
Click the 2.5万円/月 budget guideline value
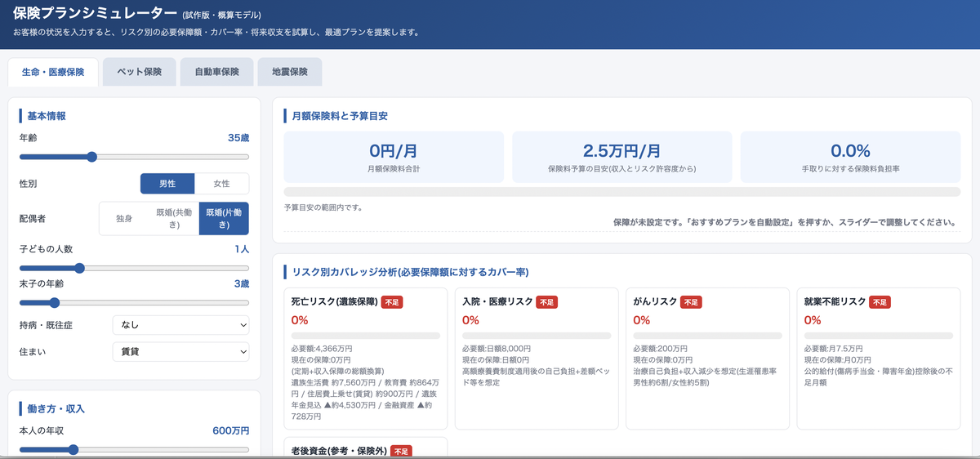pyautogui.click(x=622, y=151)
